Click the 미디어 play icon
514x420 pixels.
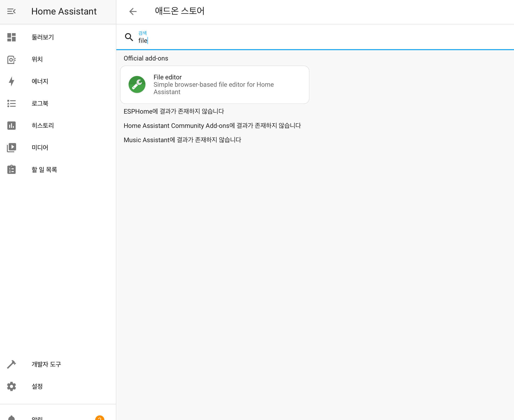pyautogui.click(x=11, y=148)
